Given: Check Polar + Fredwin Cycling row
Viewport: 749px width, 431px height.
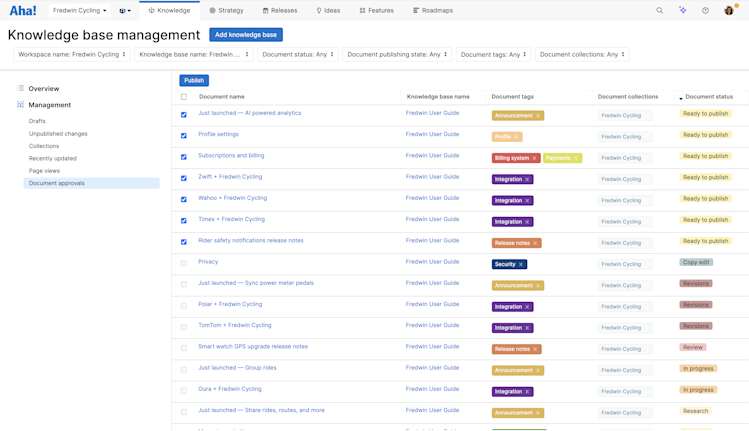Looking at the screenshot, I should click(x=184, y=306).
